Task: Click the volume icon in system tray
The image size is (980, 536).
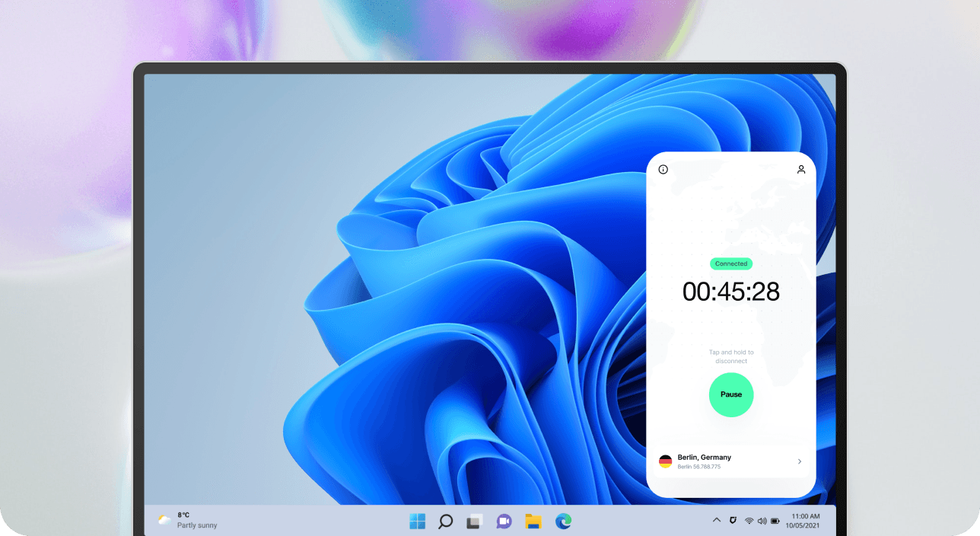Action: coord(762,521)
